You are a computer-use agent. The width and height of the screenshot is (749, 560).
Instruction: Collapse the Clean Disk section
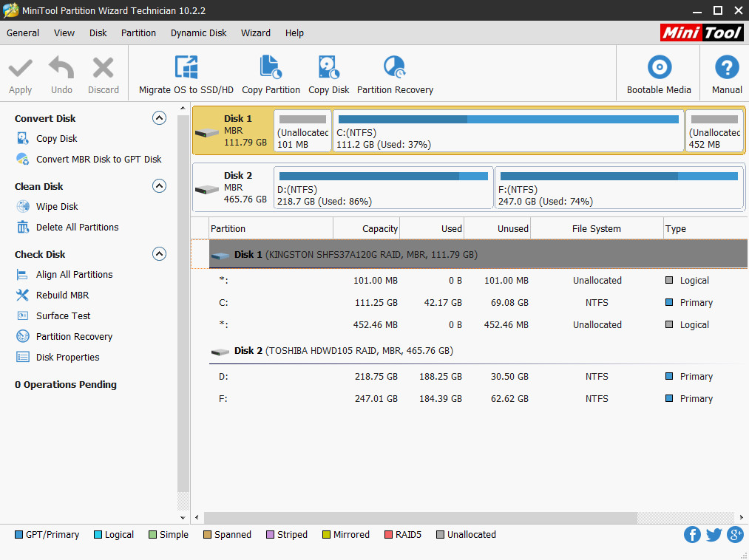159,185
